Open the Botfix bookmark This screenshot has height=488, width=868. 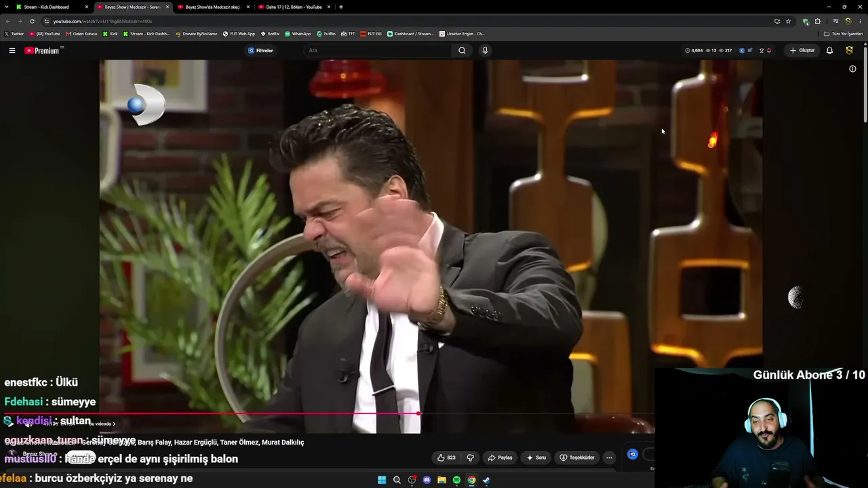[x=270, y=33]
